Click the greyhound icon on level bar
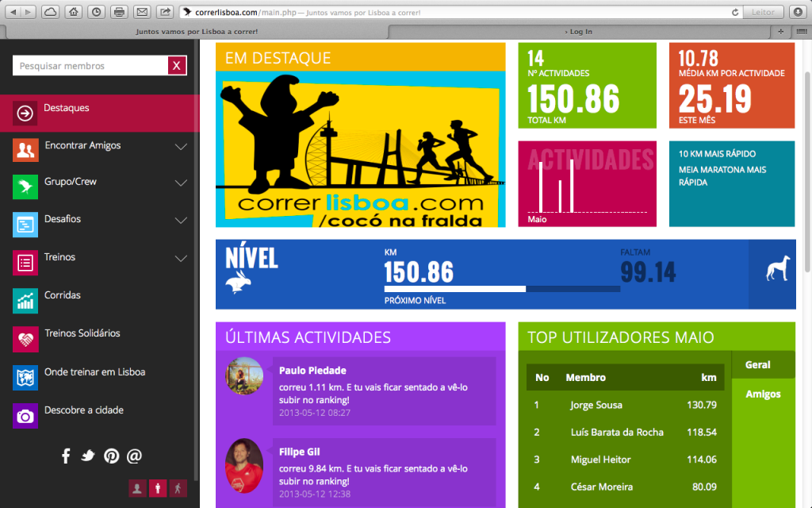 pos(774,271)
